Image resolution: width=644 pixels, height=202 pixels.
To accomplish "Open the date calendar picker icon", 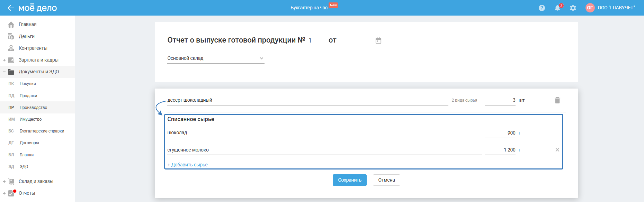I will click(x=378, y=40).
